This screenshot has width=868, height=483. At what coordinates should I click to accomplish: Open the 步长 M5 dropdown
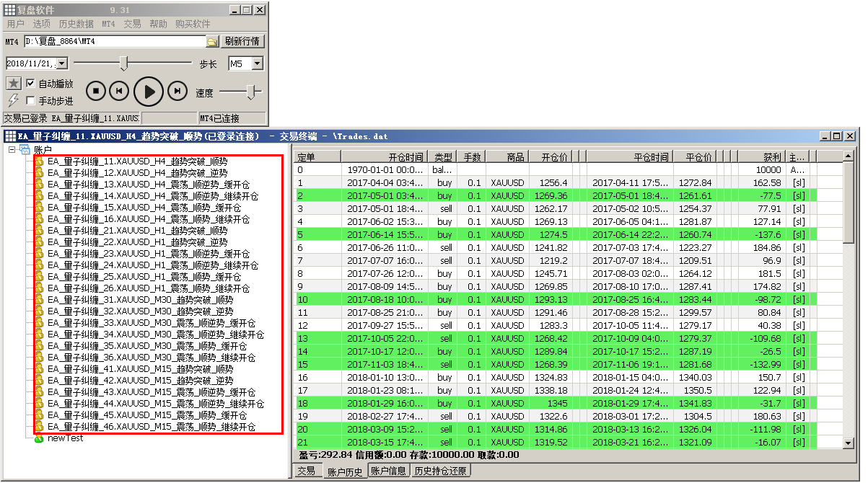tap(258, 64)
